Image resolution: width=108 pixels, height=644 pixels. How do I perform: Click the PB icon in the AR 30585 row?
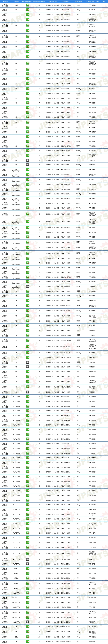click(28, 10)
